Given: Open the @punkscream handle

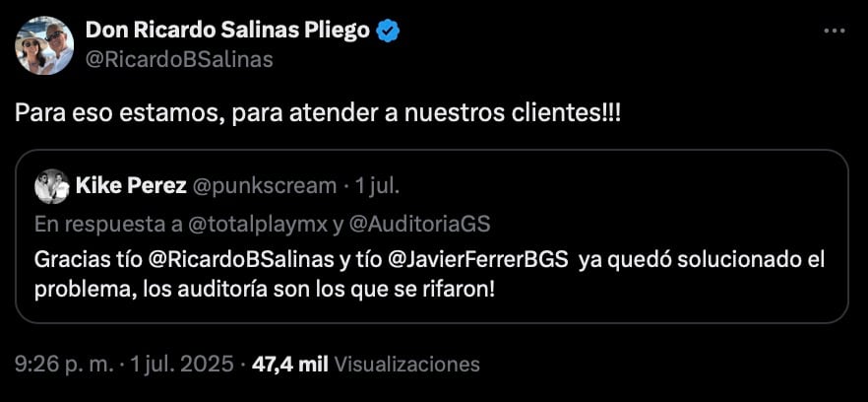Looking at the screenshot, I should pyautogui.click(x=264, y=187).
